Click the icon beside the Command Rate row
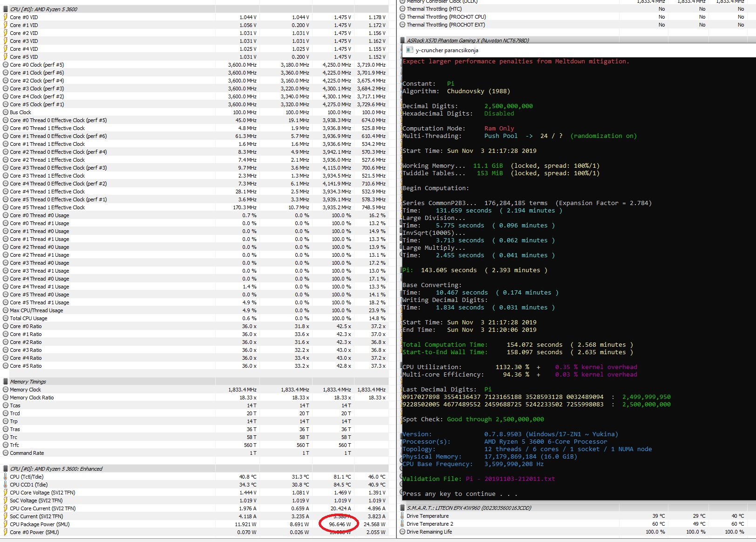The height and width of the screenshot is (542, 756). 6,453
